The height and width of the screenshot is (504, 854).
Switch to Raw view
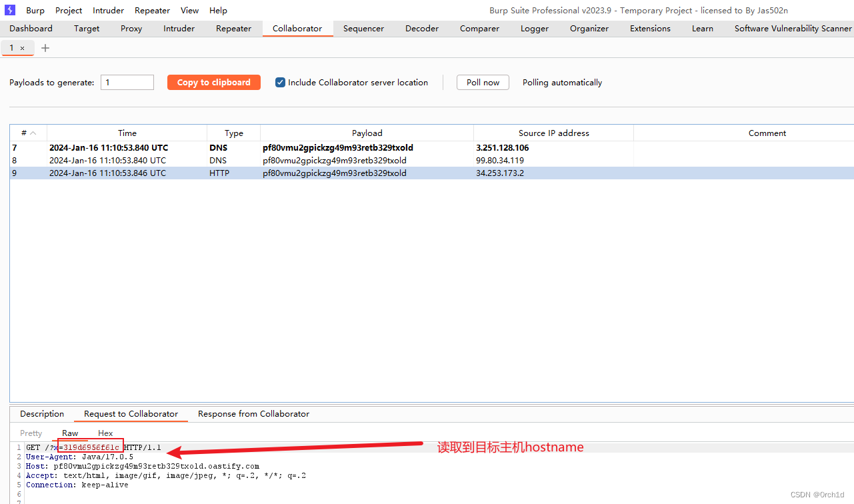[70, 433]
